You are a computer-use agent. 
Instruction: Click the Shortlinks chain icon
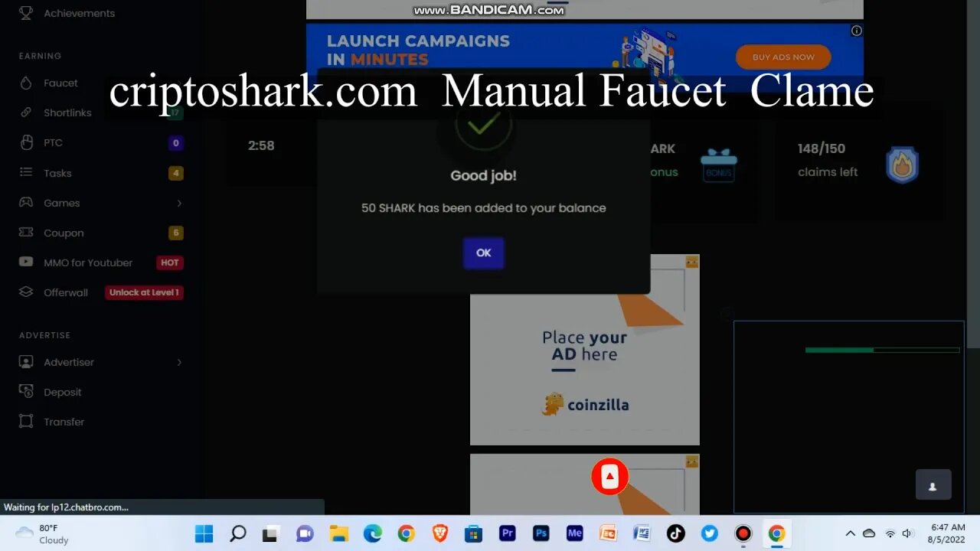coord(26,112)
